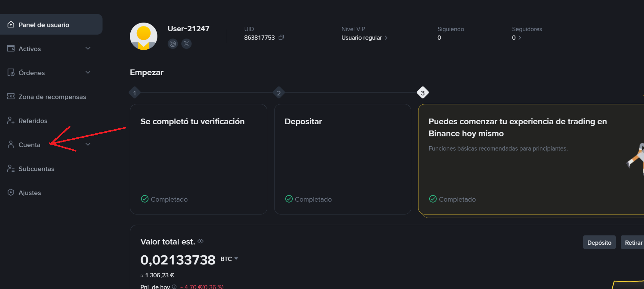This screenshot has height=289, width=644.
Task: Click the Referidos add-person icon
Action: (11, 120)
